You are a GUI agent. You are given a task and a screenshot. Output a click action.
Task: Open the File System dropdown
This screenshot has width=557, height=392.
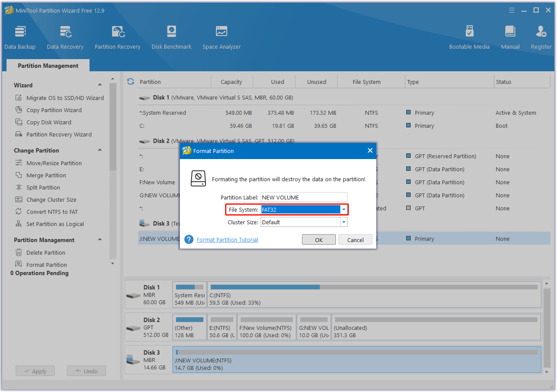(344, 209)
